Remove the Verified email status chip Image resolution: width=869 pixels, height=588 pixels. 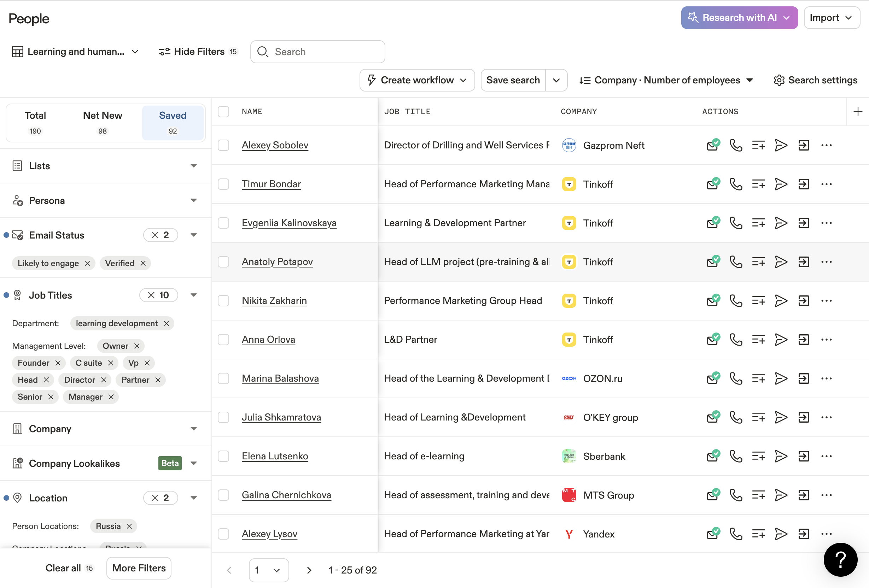pyautogui.click(x=143, y=263)
